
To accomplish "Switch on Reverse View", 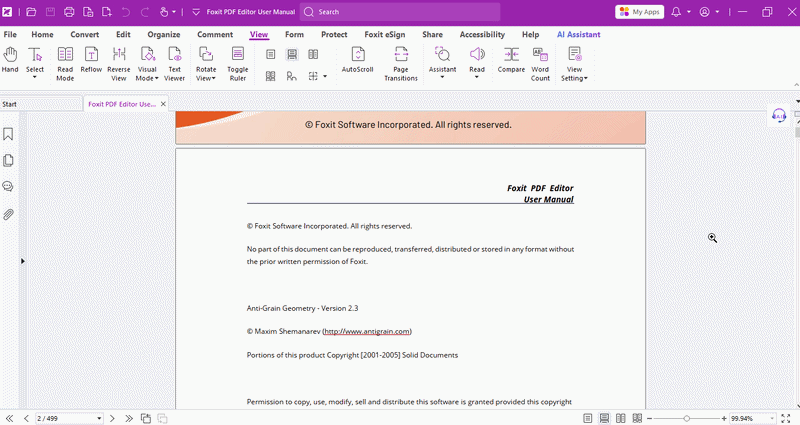I will (118, 64).
